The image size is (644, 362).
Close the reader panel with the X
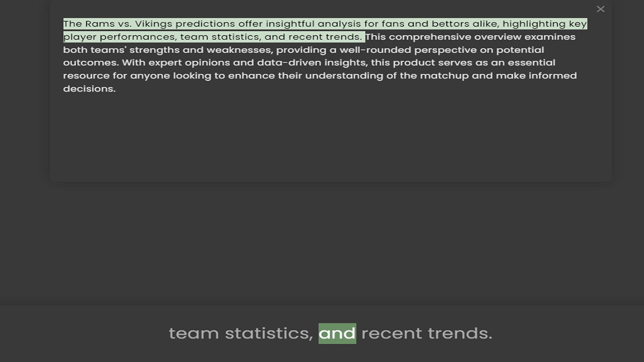(x=600, y=9)
